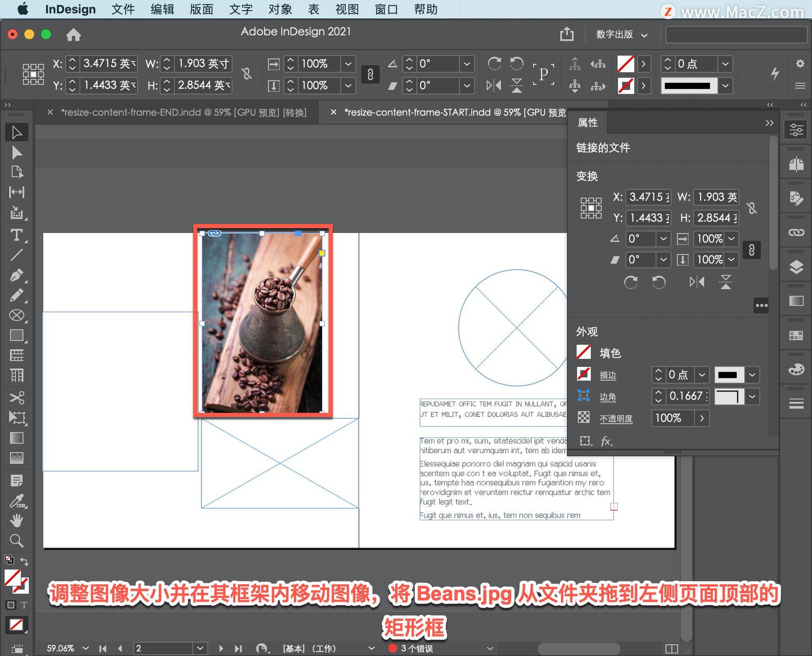Open the Layers panel icon in dock

[x=796, y=267]
